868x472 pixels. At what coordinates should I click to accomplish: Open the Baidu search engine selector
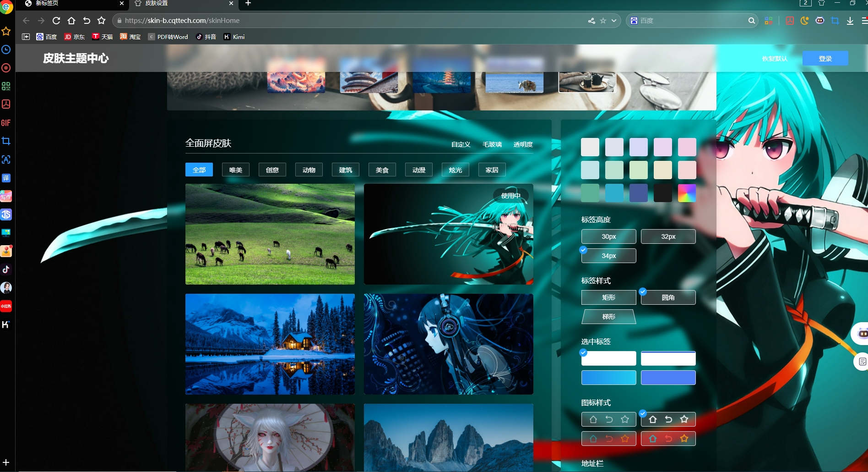(634, 21)
